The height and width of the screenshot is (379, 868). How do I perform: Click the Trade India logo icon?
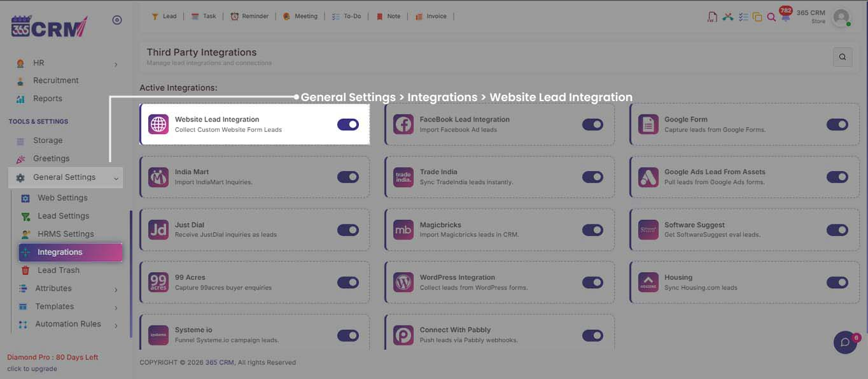[x=403, y=177]
